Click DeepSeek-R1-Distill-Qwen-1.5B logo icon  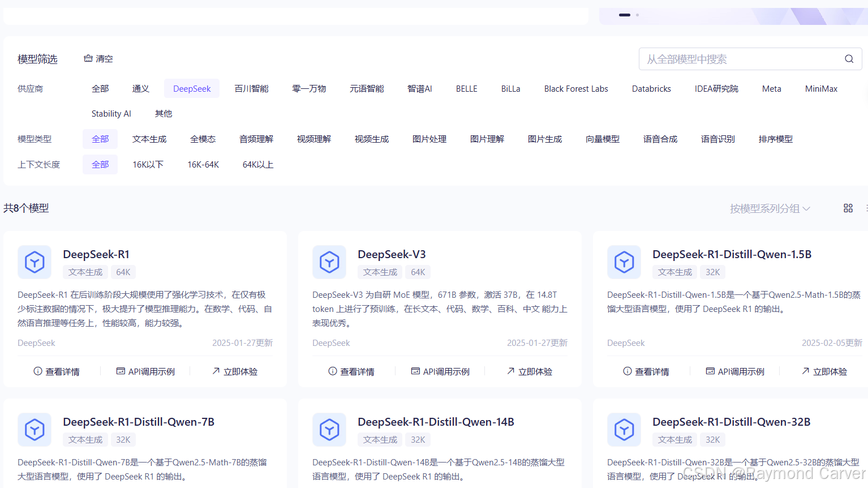coord(624,262)
